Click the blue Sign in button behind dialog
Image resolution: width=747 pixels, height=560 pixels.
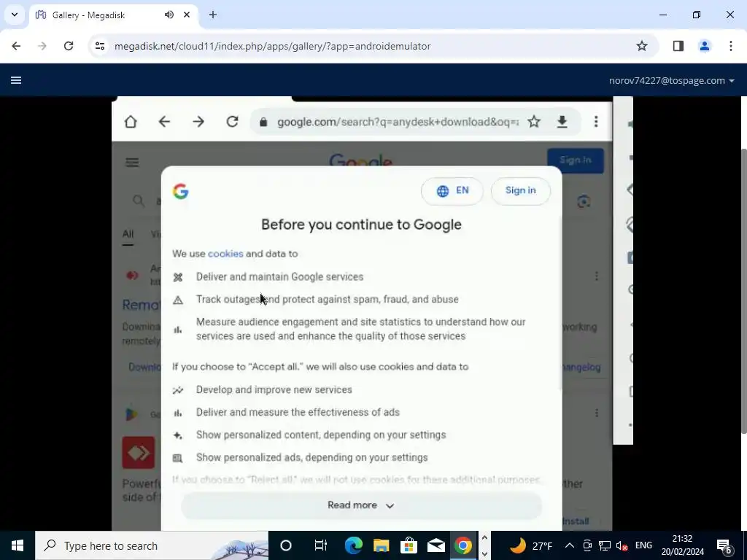point(575,160)
